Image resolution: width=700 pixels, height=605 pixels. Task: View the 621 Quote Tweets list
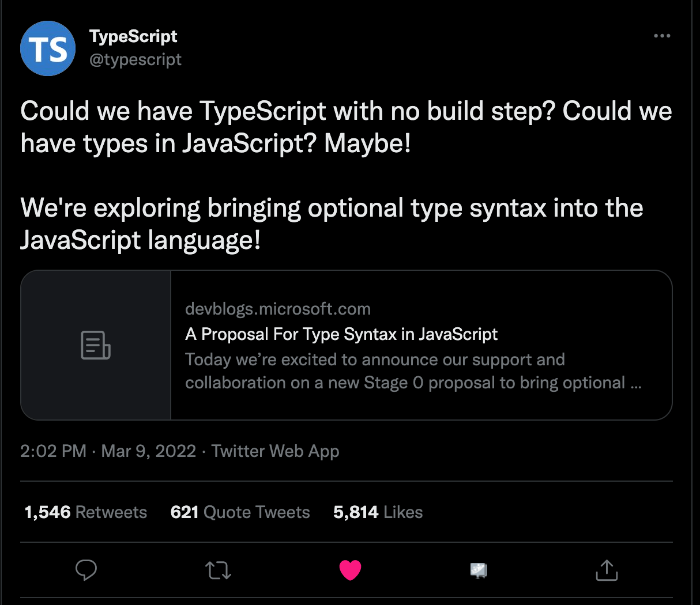click(x=240, y=512)
